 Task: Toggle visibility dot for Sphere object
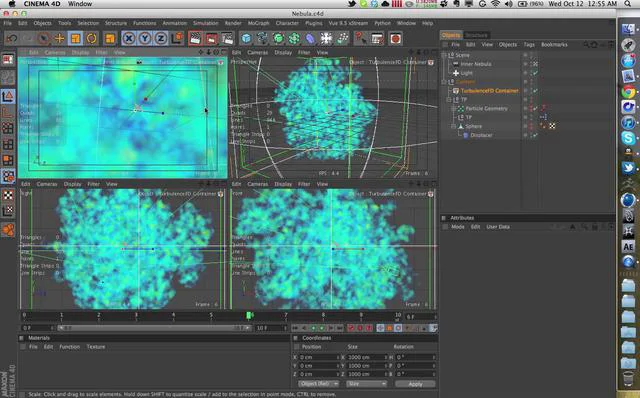point(526,126)
